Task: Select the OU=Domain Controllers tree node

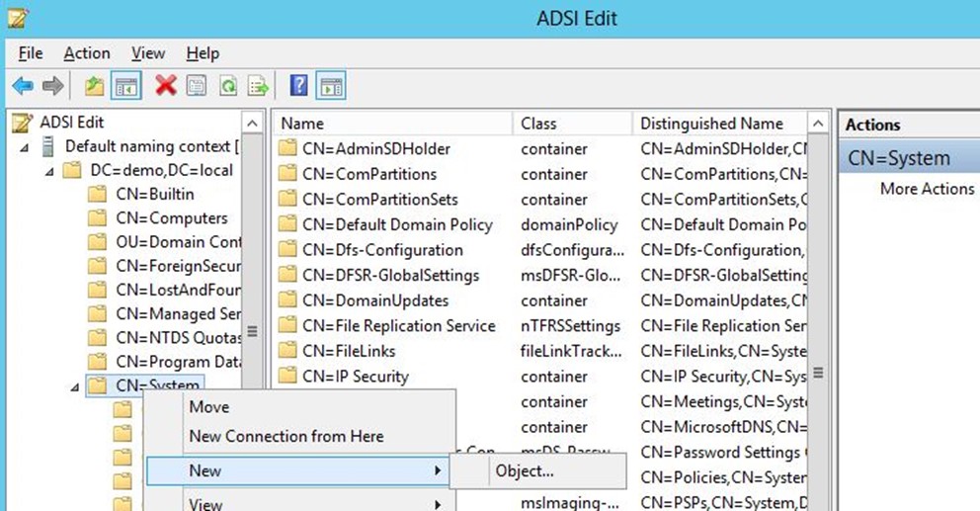Action: point(178,242)
